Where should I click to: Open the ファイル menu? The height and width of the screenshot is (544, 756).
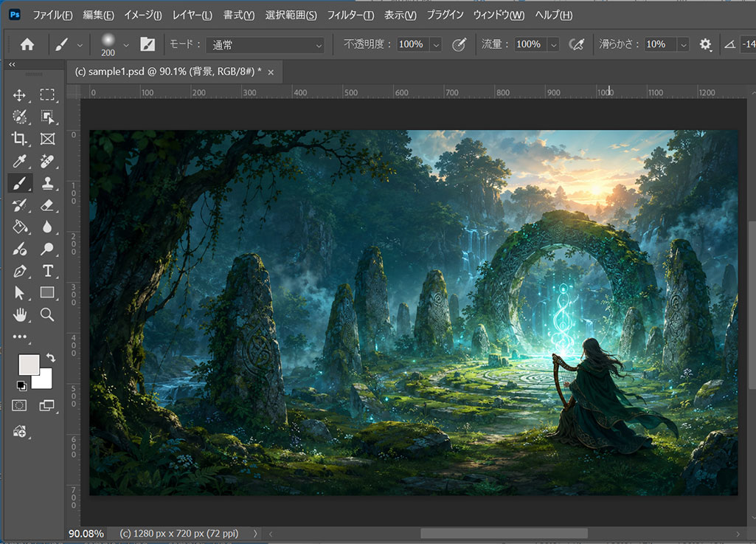coord(52,15)
